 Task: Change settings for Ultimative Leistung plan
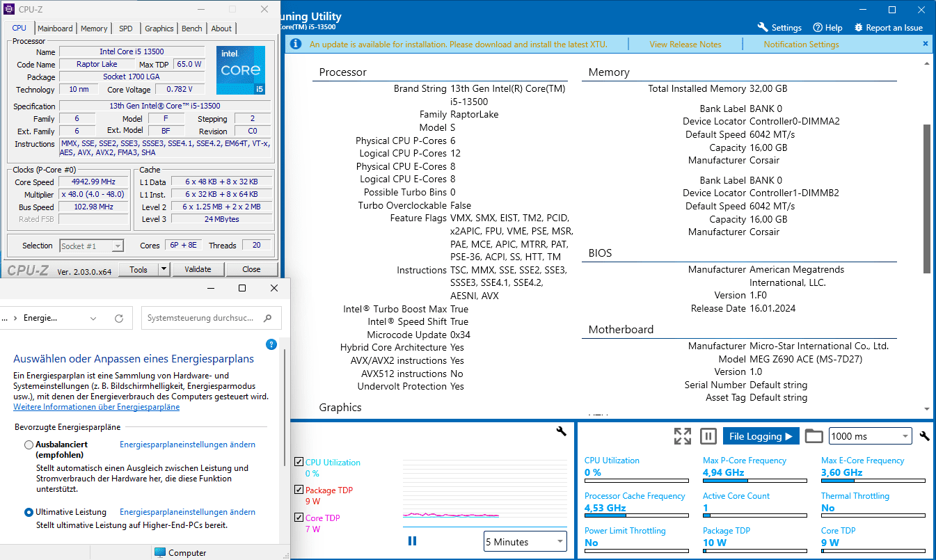pos(187,512)
